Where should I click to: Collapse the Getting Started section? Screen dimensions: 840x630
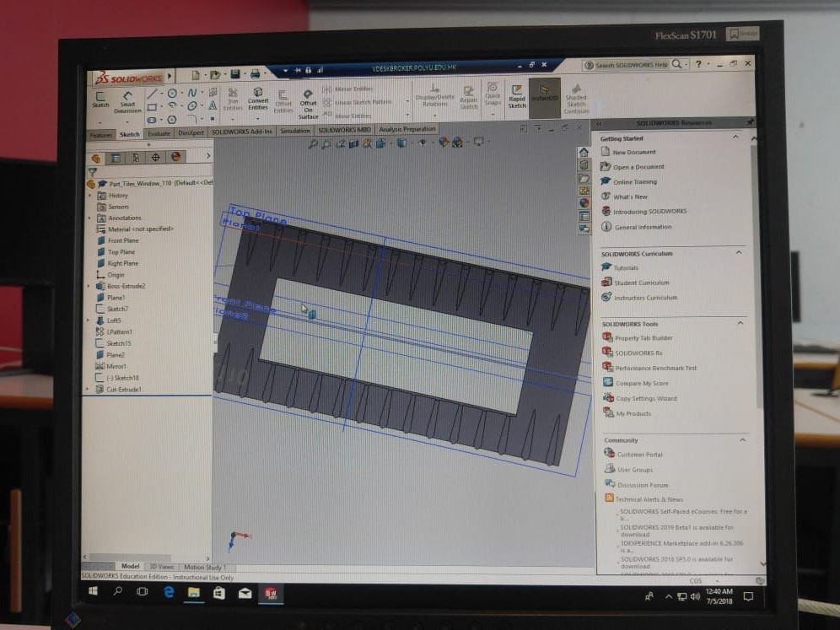(736, 137)
